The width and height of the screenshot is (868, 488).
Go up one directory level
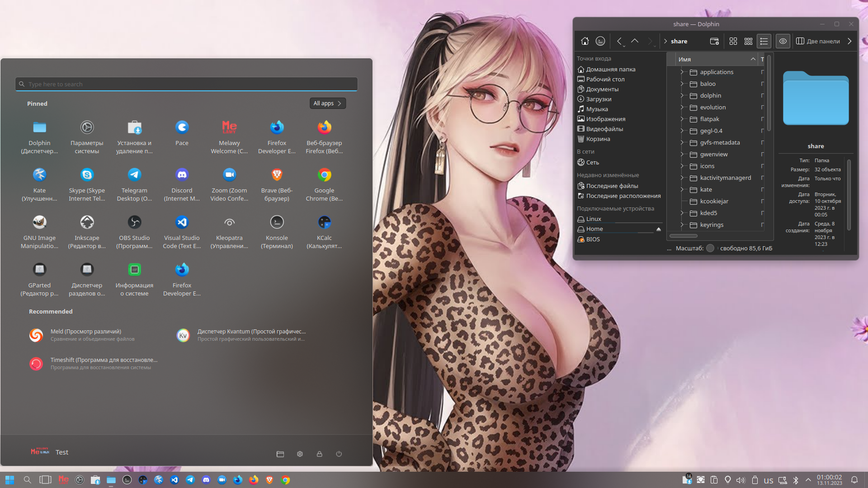pyautogui.click(x=635, y=41)
